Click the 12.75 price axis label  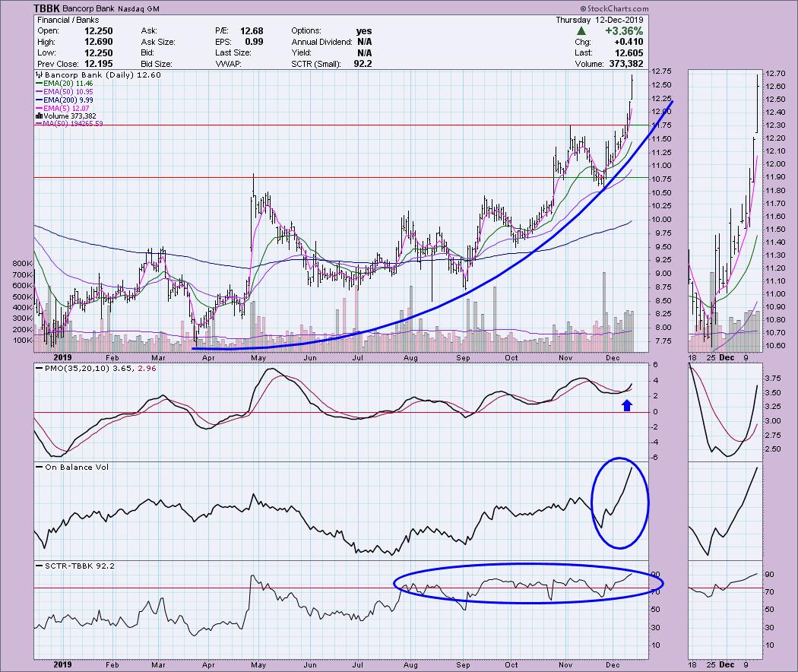tap(662, 71)
